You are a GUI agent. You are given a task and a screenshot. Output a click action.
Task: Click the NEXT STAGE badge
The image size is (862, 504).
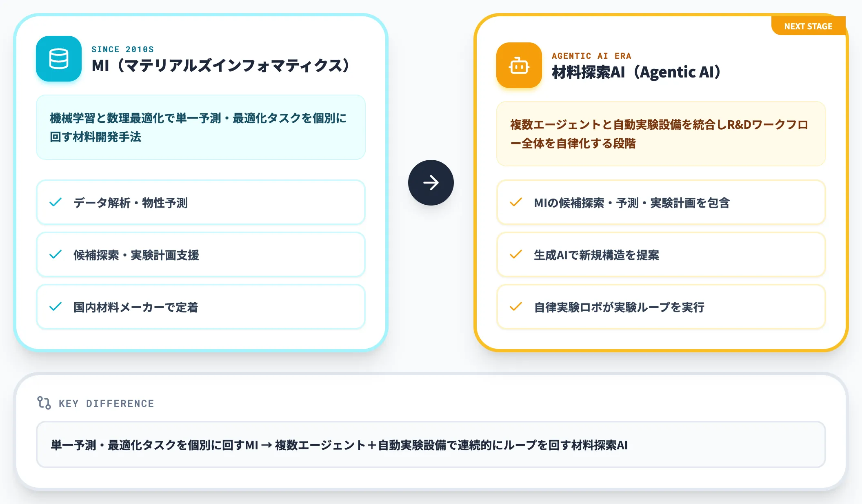tap(808, 26)
